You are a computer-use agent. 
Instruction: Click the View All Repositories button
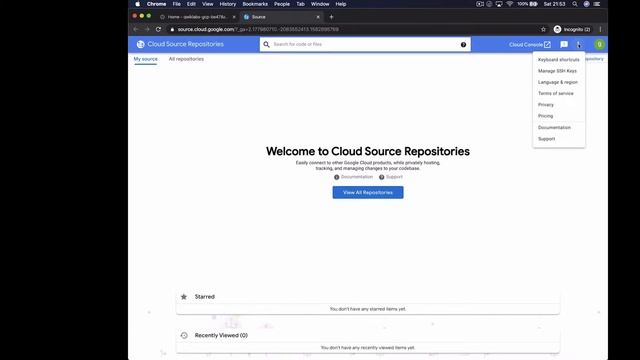pos(368,193)
